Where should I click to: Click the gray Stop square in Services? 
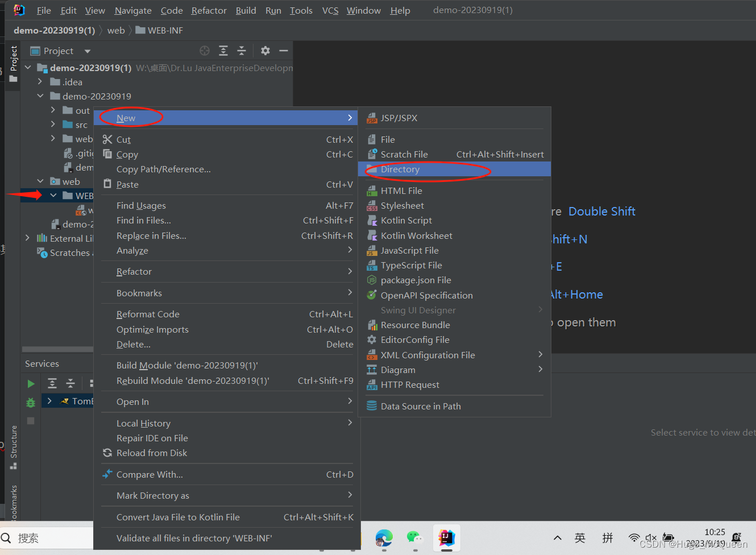[x=31, y=421]
